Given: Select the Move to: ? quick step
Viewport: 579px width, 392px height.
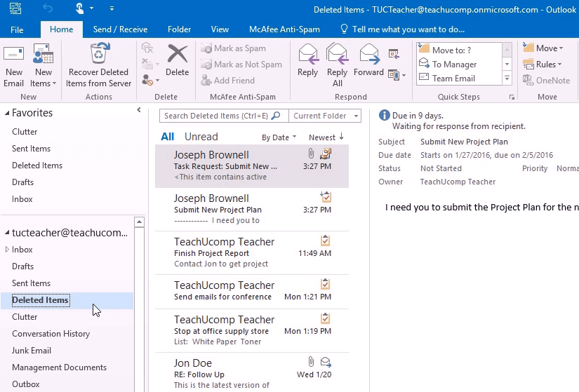Looking at the screenshot, I should (459, 50).
